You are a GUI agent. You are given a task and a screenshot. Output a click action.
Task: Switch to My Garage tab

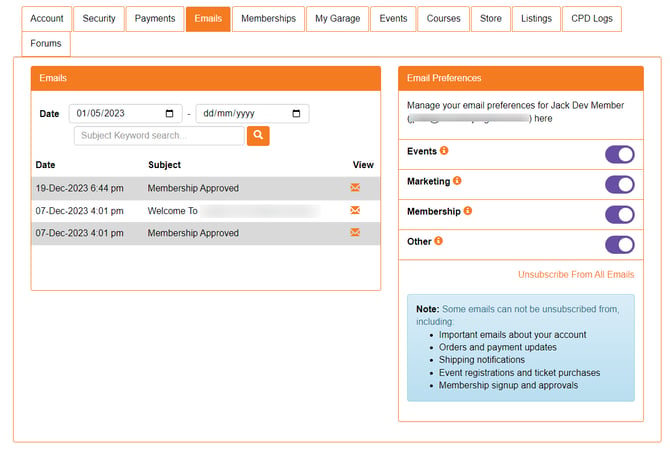(x=338, y=19)
